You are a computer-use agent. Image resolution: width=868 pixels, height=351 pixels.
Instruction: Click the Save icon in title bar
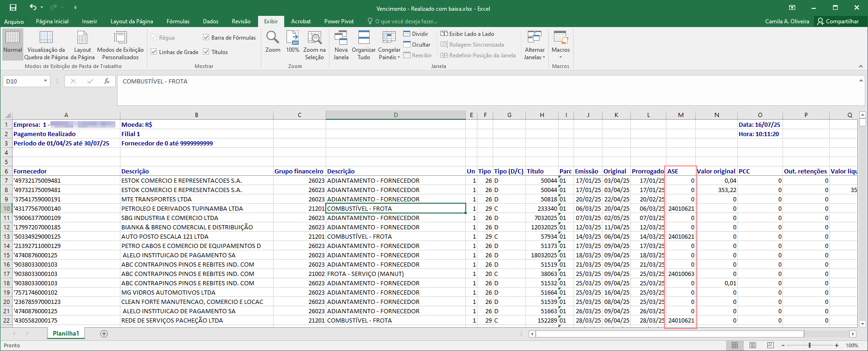click(13, 7)
